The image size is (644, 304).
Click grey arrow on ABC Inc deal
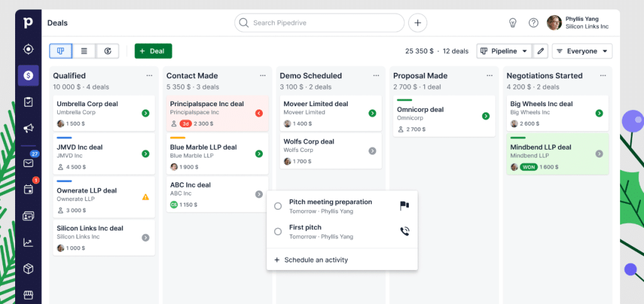tap(258, 194)
